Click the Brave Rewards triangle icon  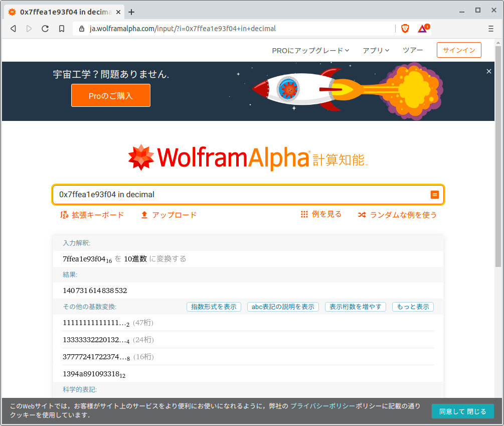[424, 29]
